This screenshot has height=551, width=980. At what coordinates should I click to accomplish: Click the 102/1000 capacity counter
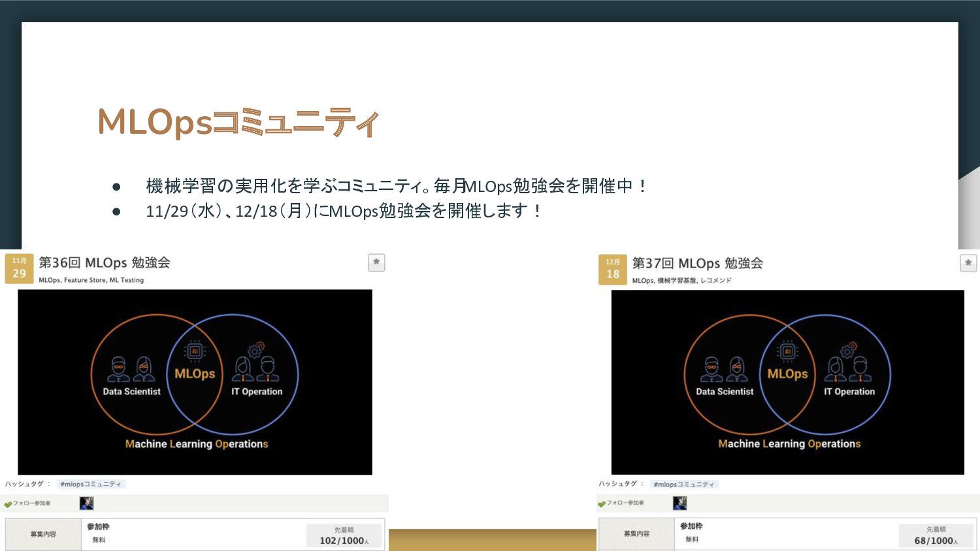[344, 541]
